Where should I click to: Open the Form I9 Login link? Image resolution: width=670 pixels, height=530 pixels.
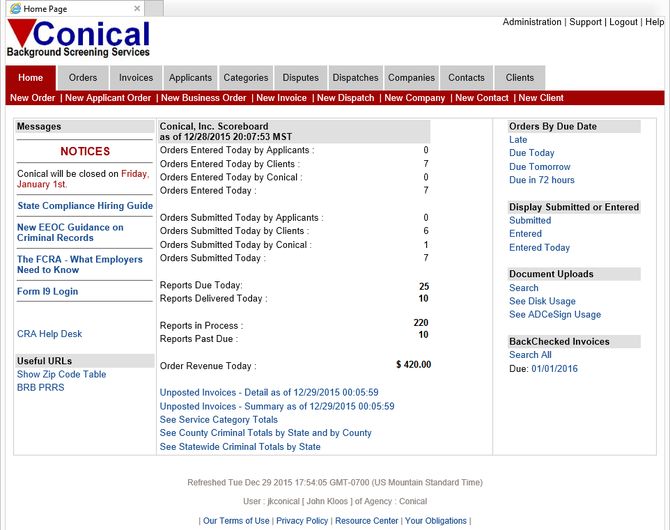tap(47, 292)
